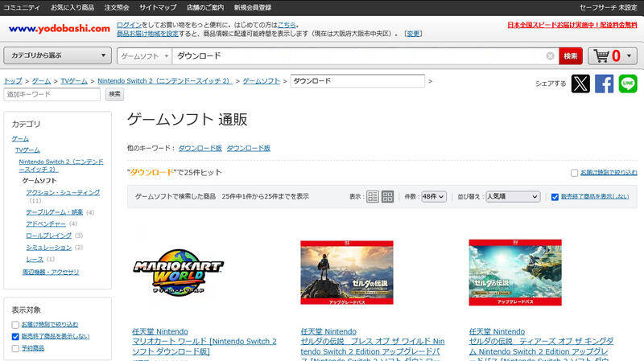
Task: Open Zelda Tears of the Kingdom image
Action: (x=515, y=273)
